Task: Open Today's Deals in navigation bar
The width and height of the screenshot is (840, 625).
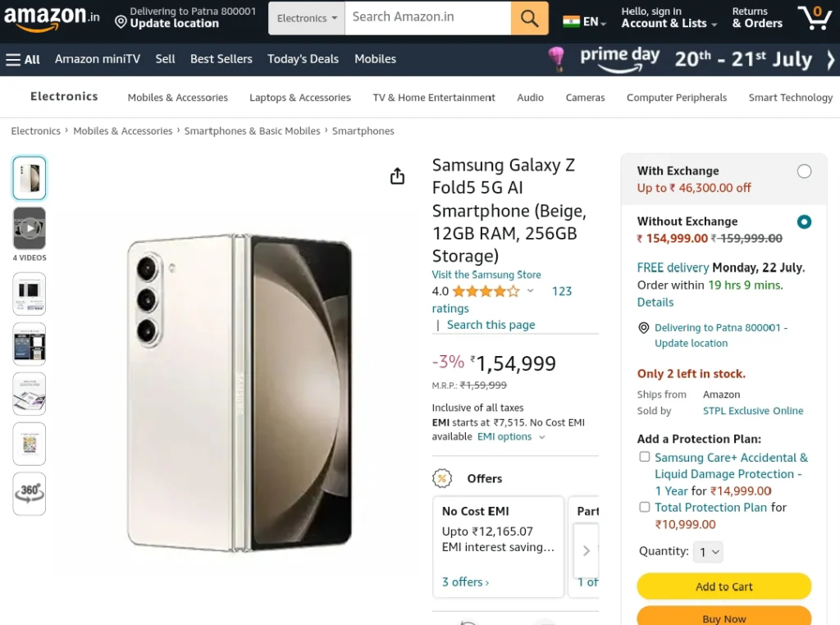Action: tap(303, 59)
